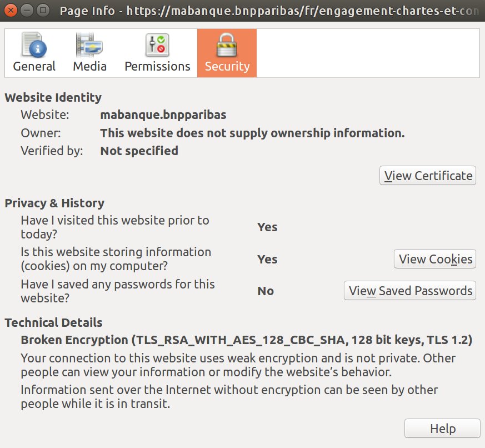Click the Page Info title bar text

[269, 11]
